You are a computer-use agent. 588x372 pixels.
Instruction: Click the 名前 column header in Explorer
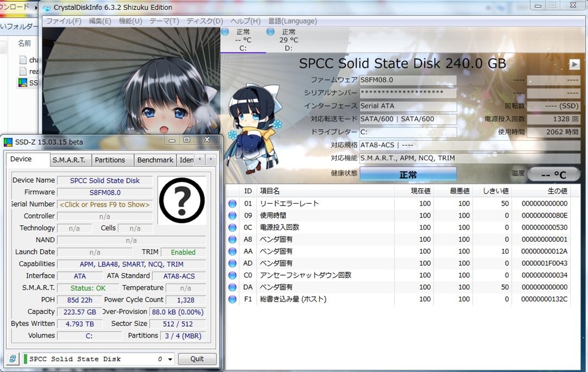(x=24, y=43)
